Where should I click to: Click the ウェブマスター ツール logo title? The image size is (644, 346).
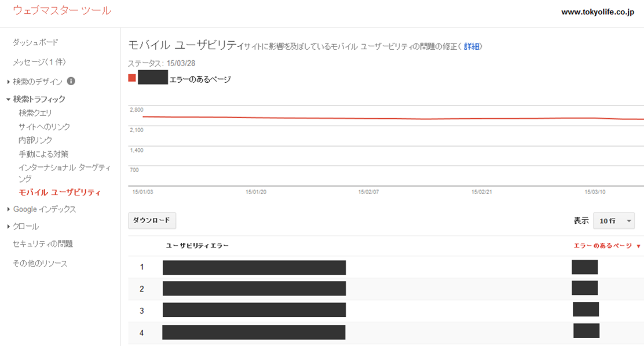pos(62,10)
